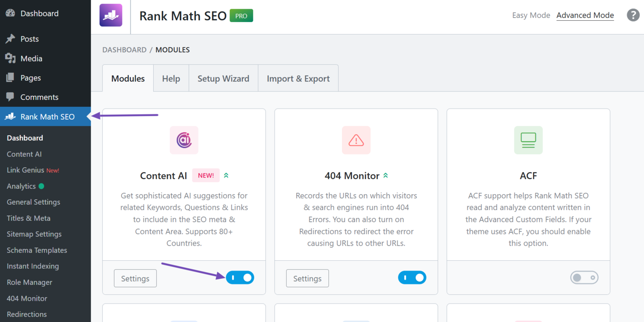Image resolution: width=644 pixels, height=322 pixels.
Task: Open Redirections submenu link
Action: click(x=27, y=314)
